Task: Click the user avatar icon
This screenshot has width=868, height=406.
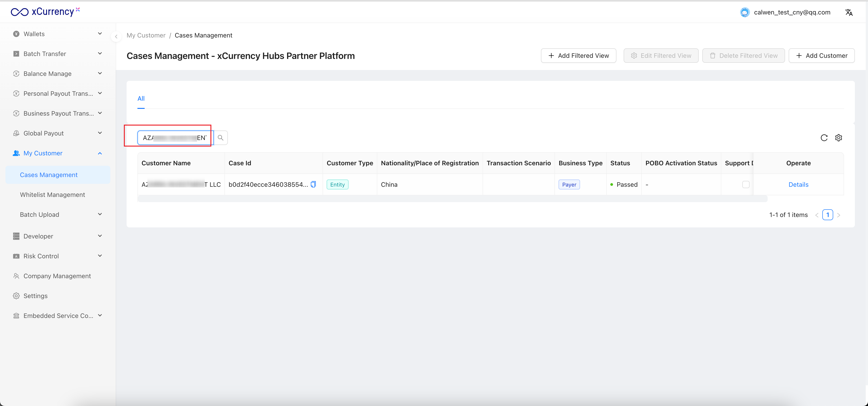Action: [745, 12]
